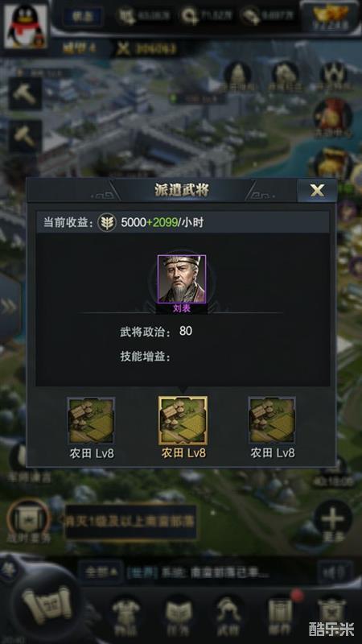The width and height of the screenshot is (362, 644).
Task: Open the helmet generals tab
Action: 228,614
